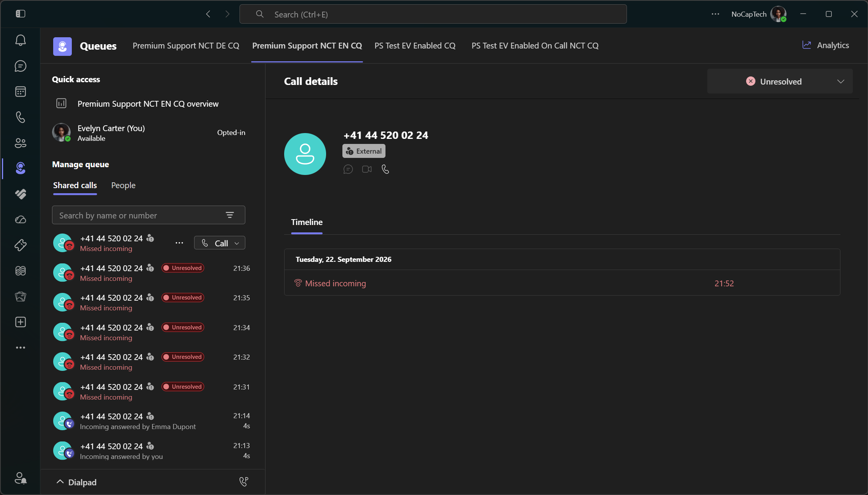Expand the Dialpad panel
Viewport: 868px width, 495px height.
(77, 482)
